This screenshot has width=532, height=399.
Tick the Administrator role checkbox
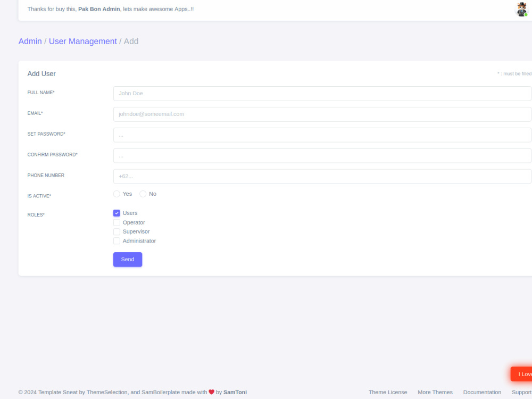coord(117,241)
